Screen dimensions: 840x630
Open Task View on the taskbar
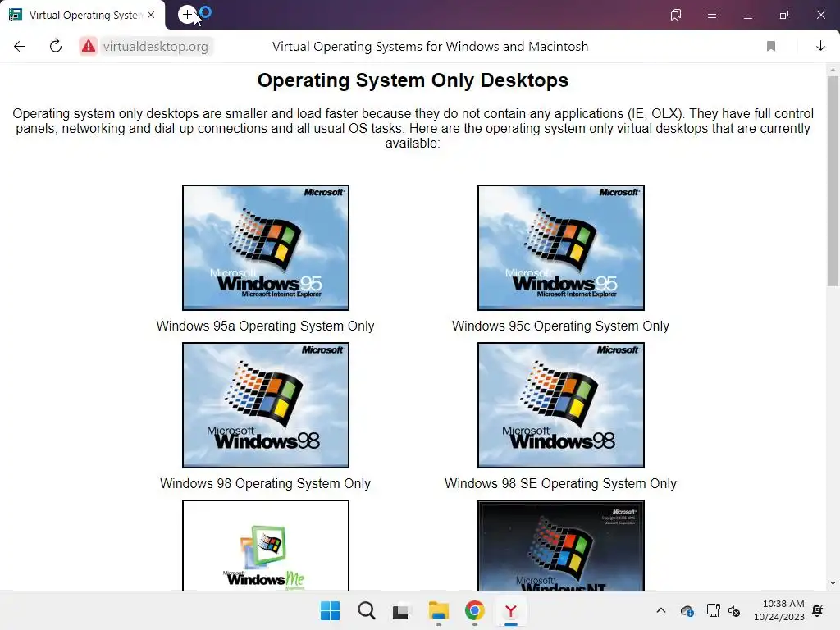pyautogui.click(x=400, y=610)
